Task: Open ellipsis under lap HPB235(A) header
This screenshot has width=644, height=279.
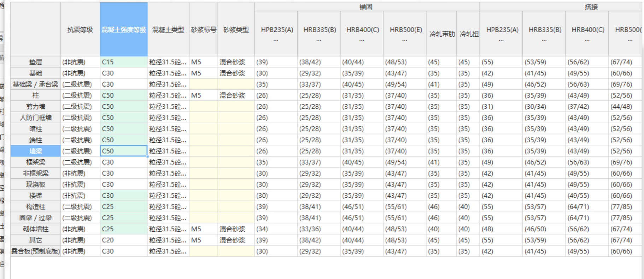Action: pyautogui.click(x=501, y=40)
